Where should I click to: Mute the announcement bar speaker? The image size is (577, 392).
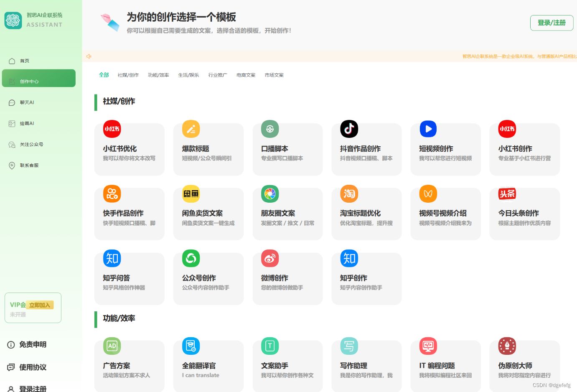[x=89, y=56]
